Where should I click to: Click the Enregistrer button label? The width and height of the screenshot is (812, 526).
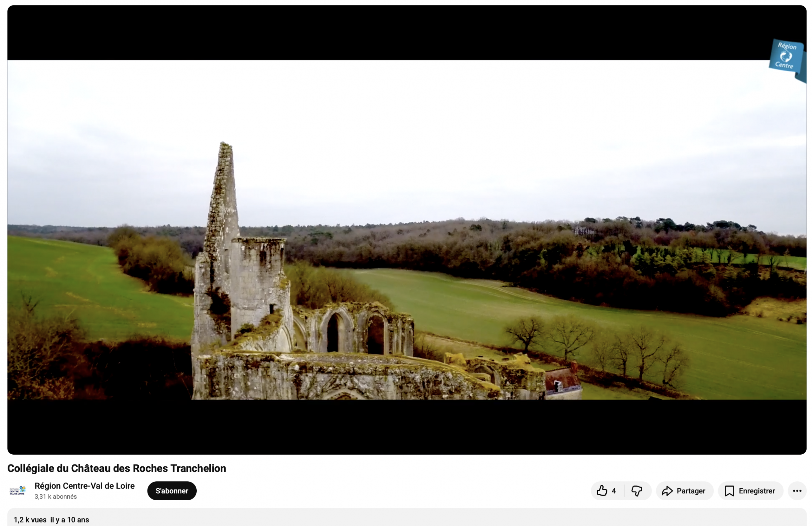tap(756, 490)
